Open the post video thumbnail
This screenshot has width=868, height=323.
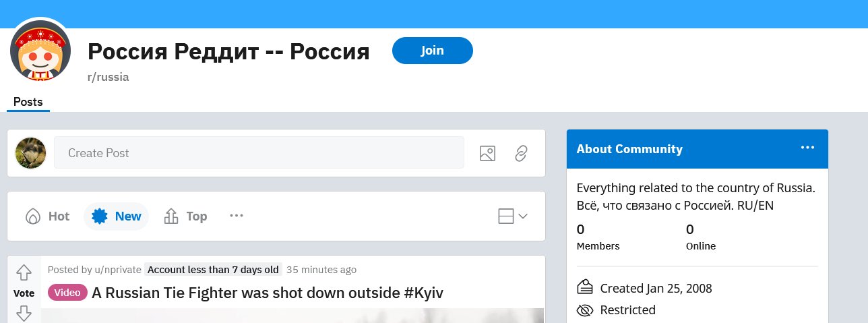(292, 316)
